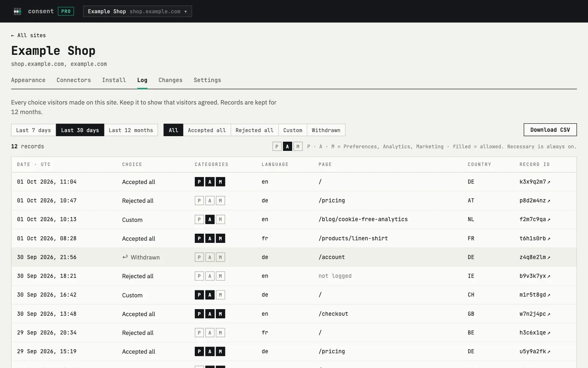The height and width of the screenshot is (368, 588).
Task: Filter records by Accepted all
Action: click(x=207, y=130)
